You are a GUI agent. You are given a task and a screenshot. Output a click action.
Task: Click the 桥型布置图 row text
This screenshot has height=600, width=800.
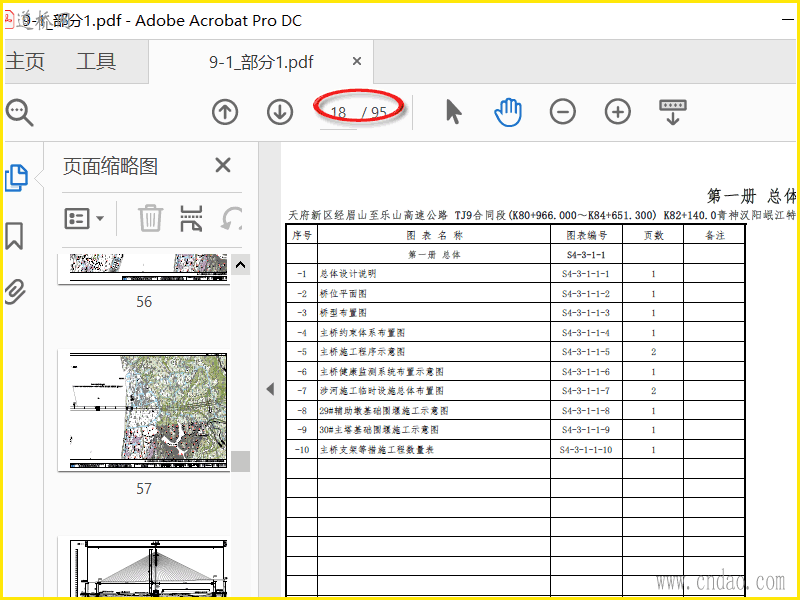pos(343,313)
